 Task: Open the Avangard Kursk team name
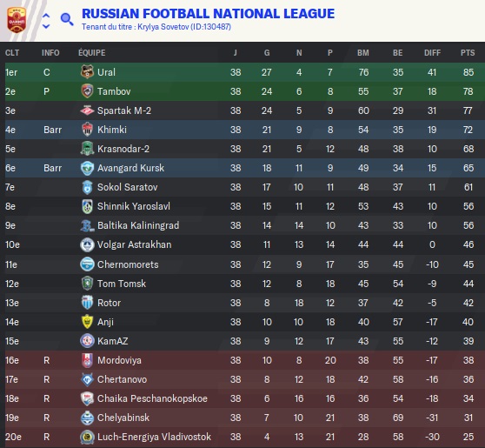[131, 168]
